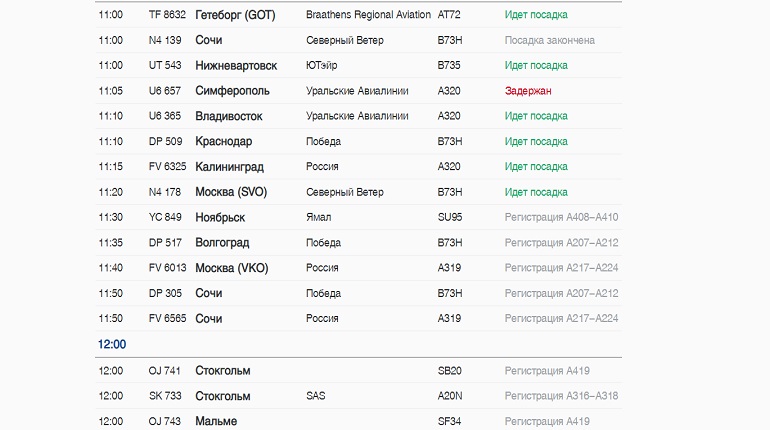
Task: Open the Гетеборг (GOT) flight destination
Action: click(235, 15)
